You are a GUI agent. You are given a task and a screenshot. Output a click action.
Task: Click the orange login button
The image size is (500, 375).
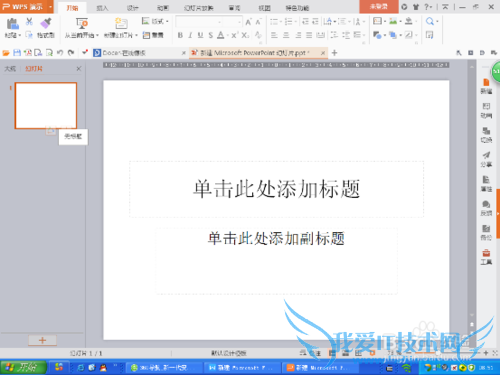click(x=379, y=6)
